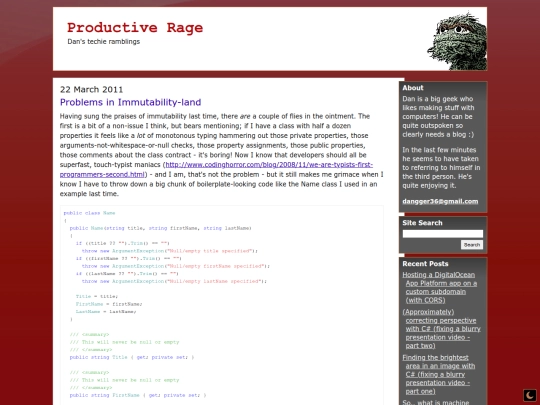Viewport: 540px width, 405px height.
Task: Open the Productive Rage blog title
Action: click(135, 28)
